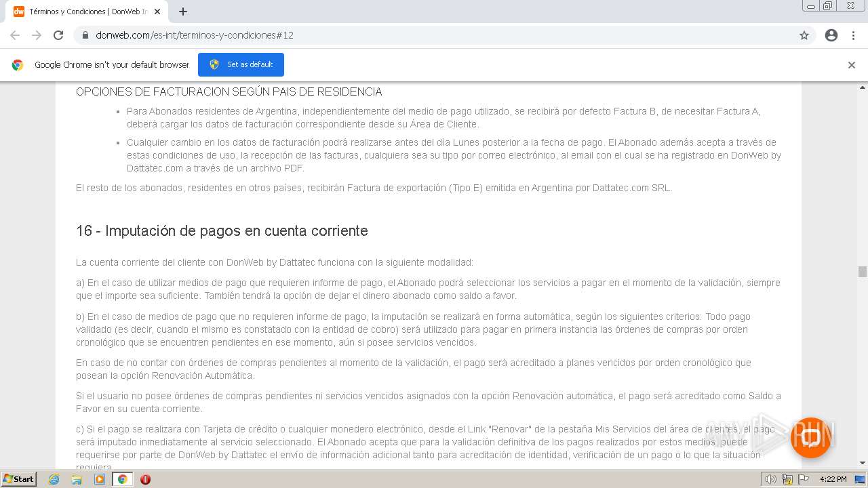Image resolution: width=868 pixels, height=488 pixels.
Task: Click the DonWeb favicon on tab
Action: (19, 12)
